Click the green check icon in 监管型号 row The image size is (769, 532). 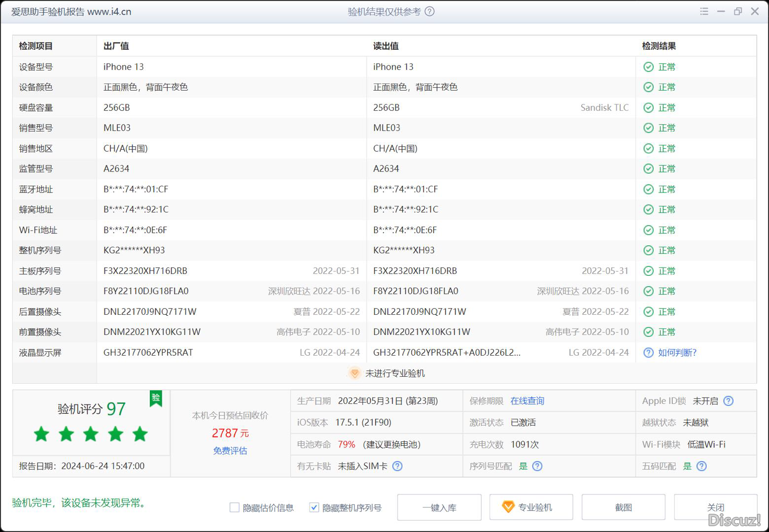[x=648, y=169]
